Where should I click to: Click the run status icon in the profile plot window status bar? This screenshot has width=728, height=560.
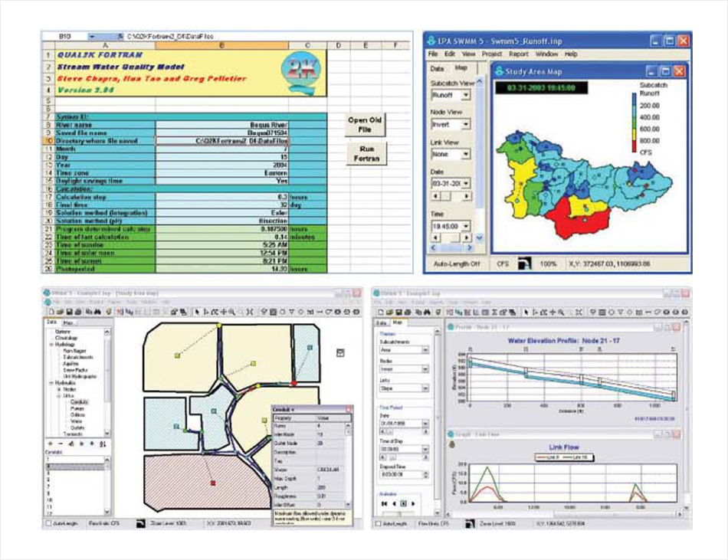click(470, 523)
